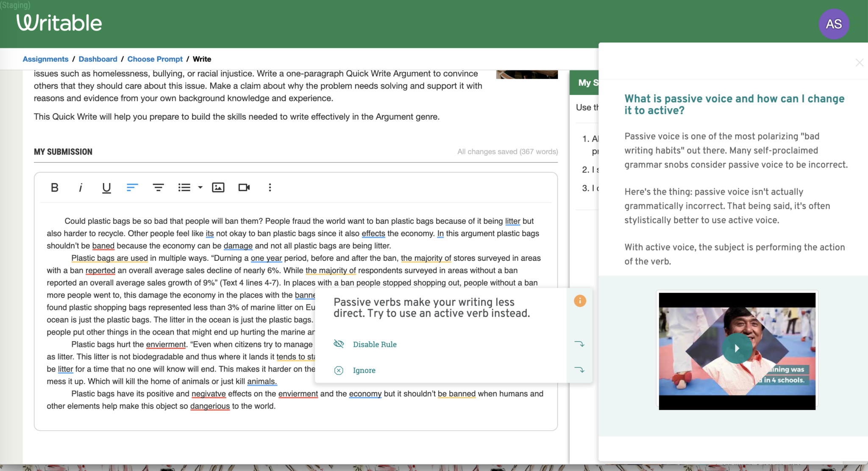Open the more options editor menu

coord(270,187)
